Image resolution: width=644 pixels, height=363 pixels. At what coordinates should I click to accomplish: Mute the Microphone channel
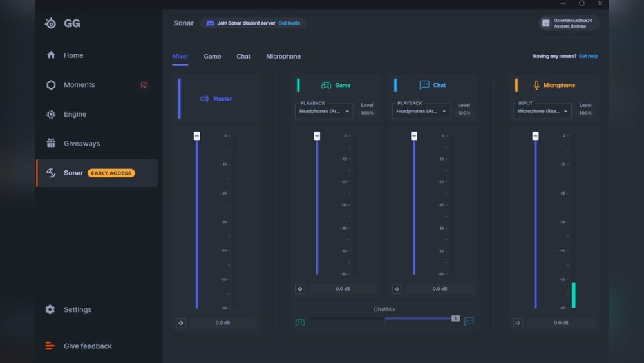pos(518,323)
